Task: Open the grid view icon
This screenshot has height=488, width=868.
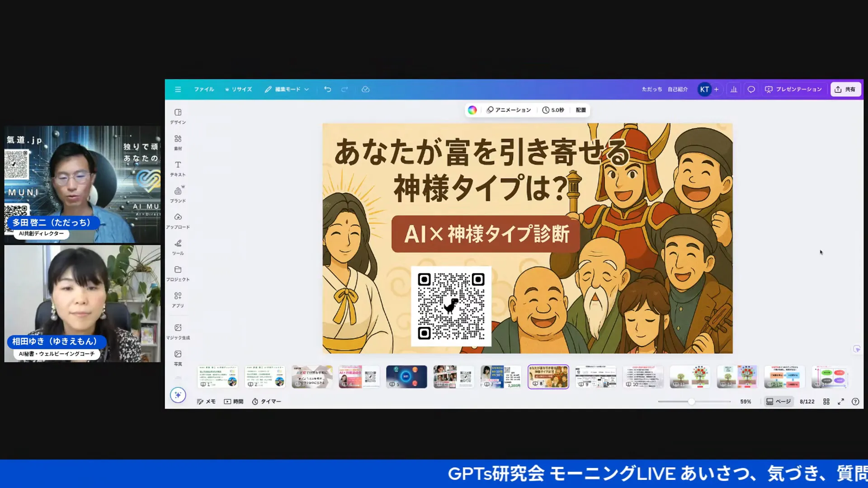Action: (826, 401)
